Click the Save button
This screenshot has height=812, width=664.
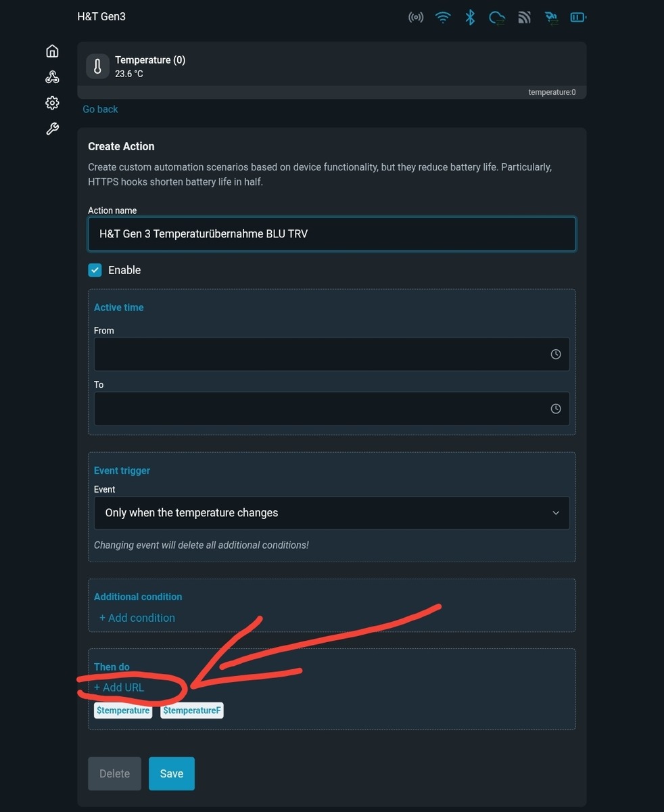click(172, 773)
